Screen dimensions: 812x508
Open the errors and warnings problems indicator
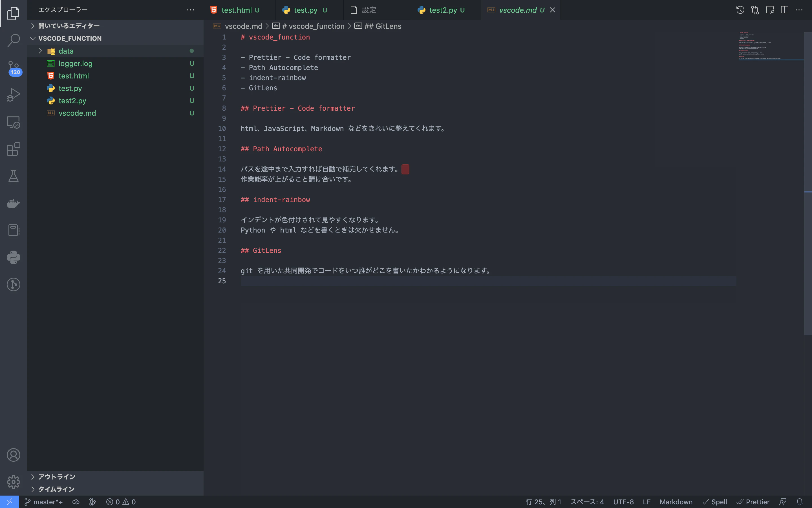121,502
